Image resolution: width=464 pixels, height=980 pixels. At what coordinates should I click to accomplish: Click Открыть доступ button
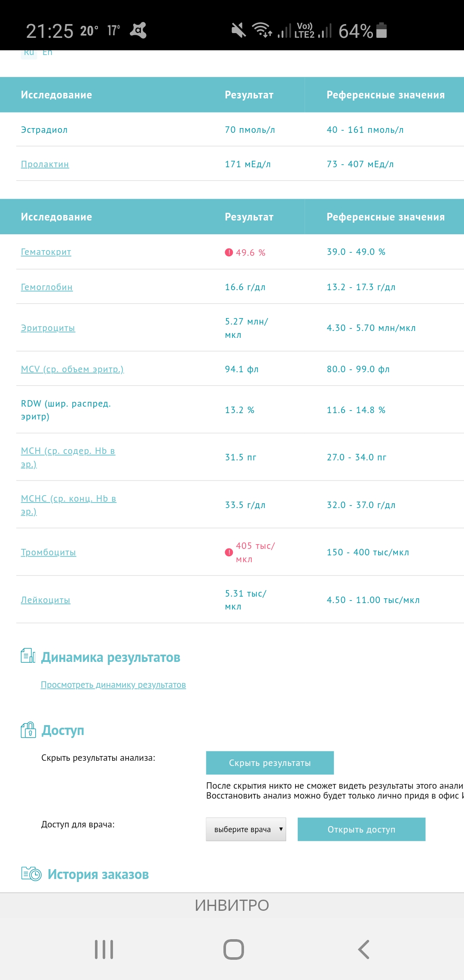point(361,829)
